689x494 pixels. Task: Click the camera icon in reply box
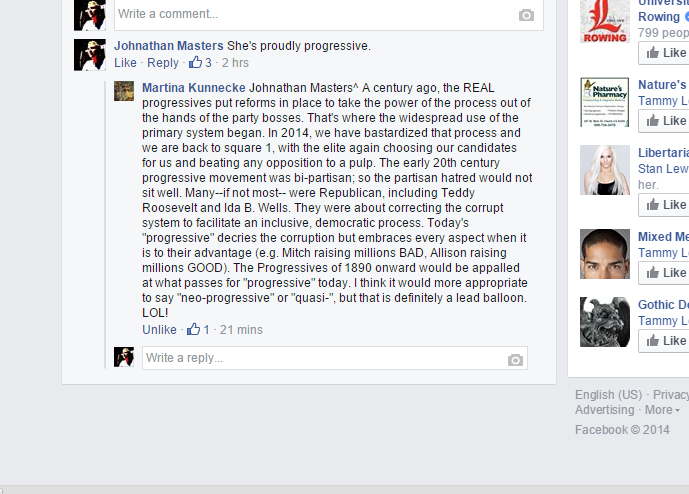tap(515, 360)
